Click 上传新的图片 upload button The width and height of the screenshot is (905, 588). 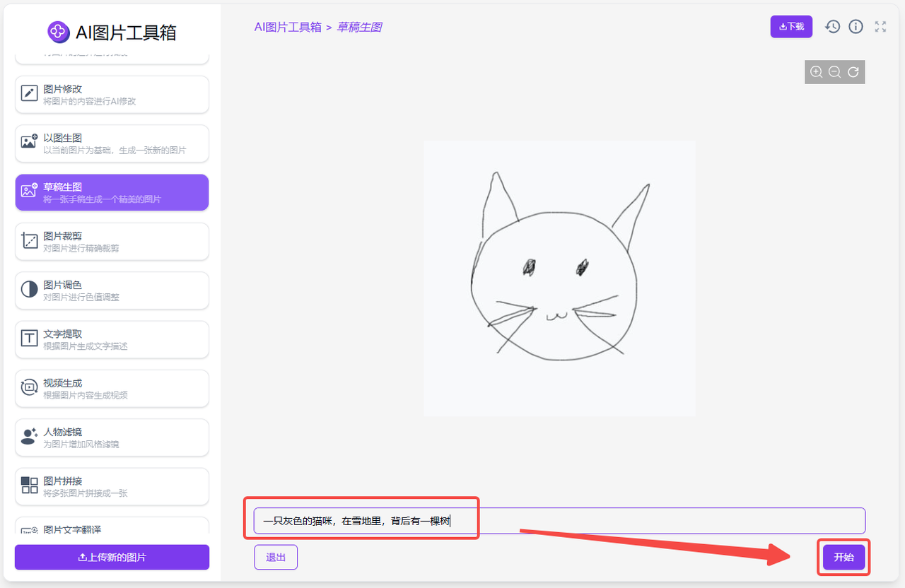point(112,557)
